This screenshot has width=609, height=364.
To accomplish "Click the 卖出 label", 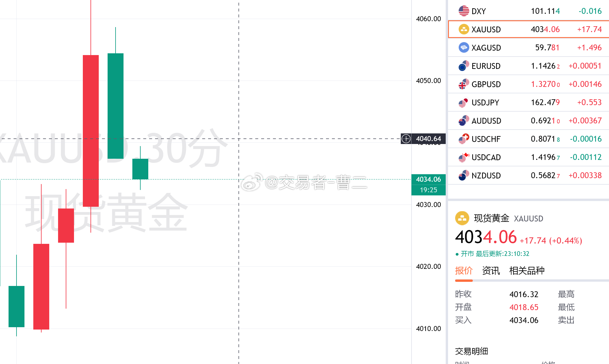I will click(x=566, y=320).
